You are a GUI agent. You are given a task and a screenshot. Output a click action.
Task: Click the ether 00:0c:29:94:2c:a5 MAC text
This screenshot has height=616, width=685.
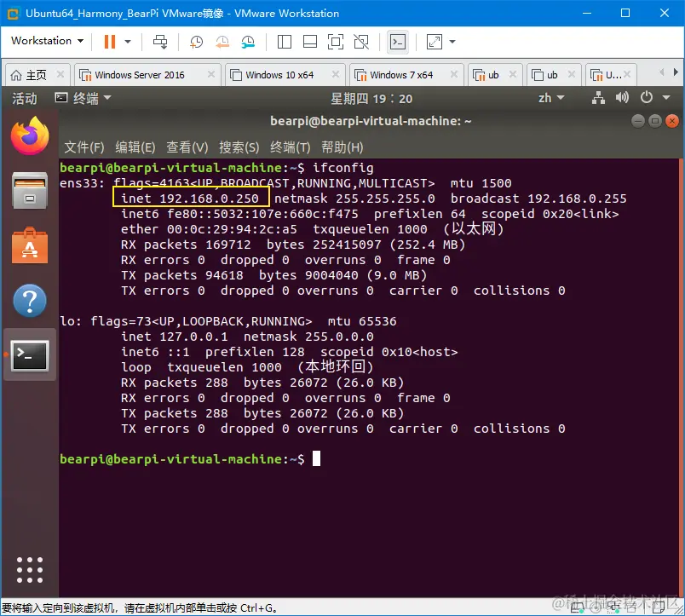(209, 229)
